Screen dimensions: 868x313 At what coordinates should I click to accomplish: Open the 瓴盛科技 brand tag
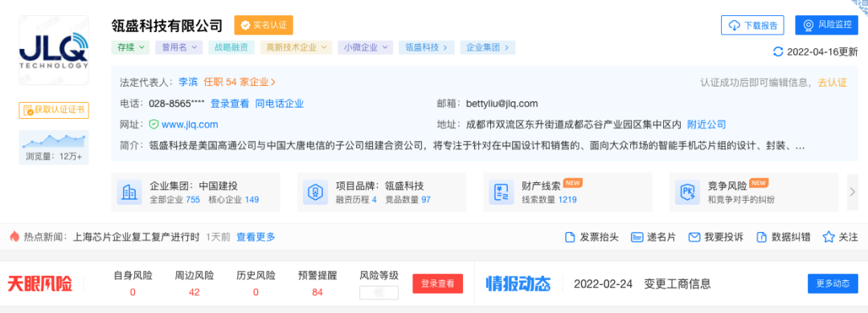click(426, 47)
